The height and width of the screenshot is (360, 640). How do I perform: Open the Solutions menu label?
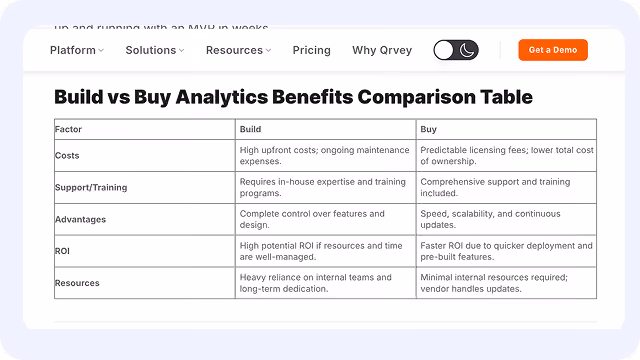click(151, 50)
